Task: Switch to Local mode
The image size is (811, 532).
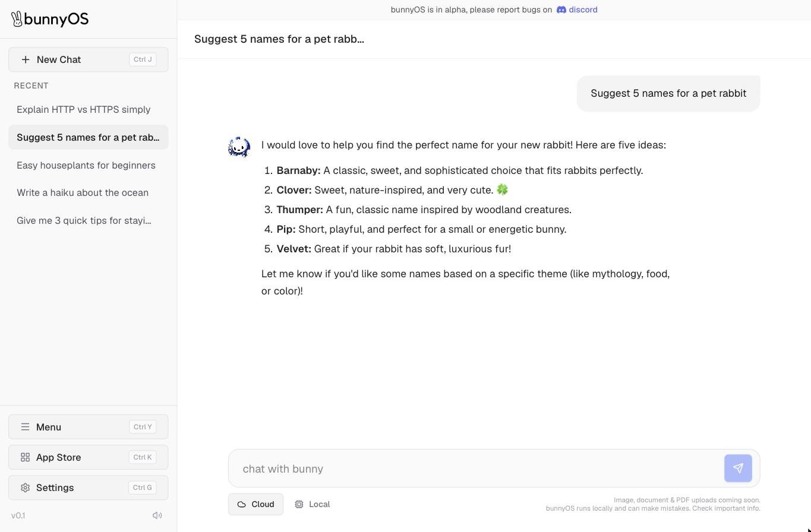Action: coord(312,504)
